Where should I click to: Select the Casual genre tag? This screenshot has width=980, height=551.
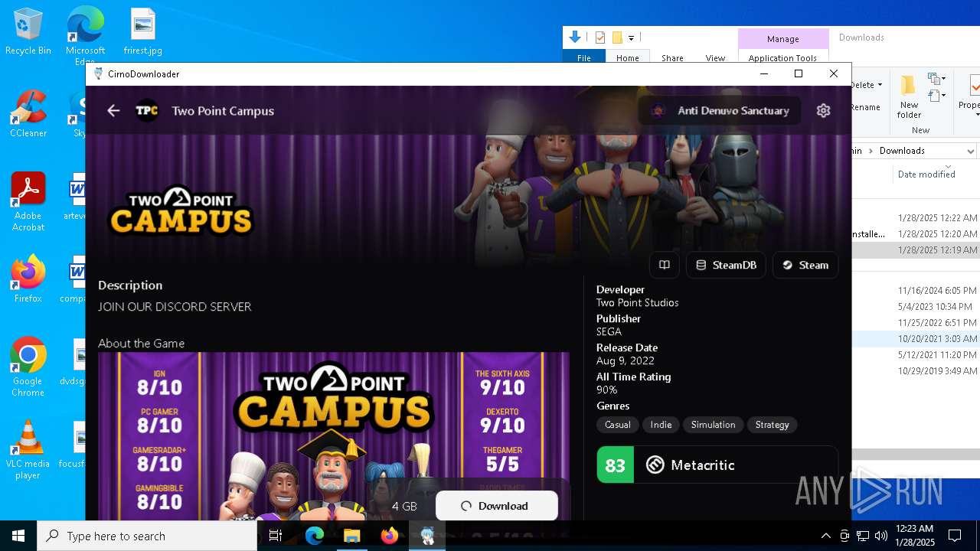point(618,425)
